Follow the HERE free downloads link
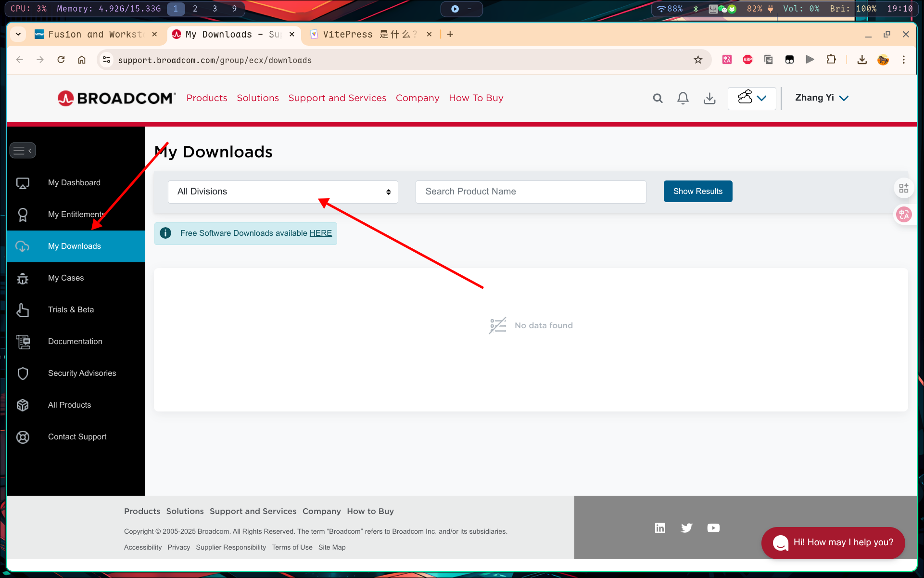Screen dimensions: 924x578 click(x=320, y=233)
